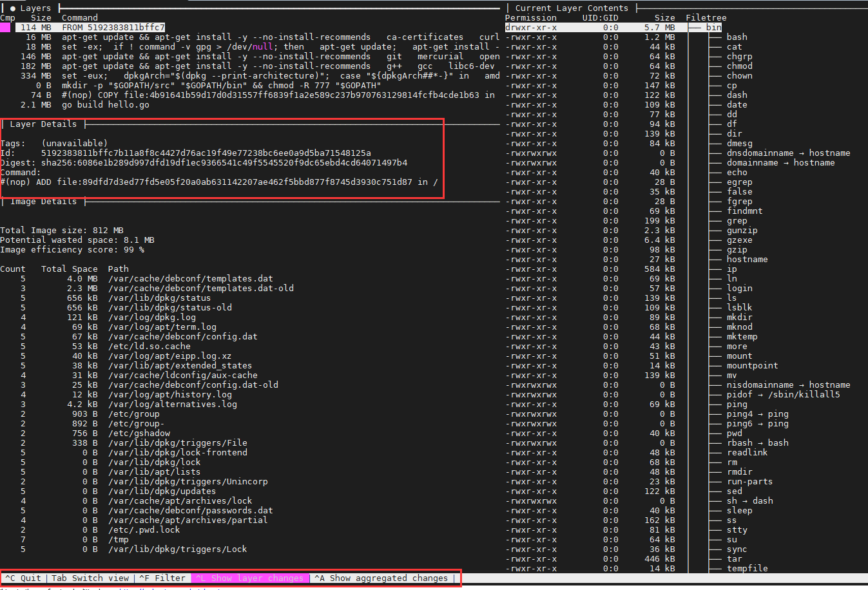Image resolution: width=868 pixels, height=590 pixels.
Task: Select lsblk entry in the filetree
Action: coord(740,308)
